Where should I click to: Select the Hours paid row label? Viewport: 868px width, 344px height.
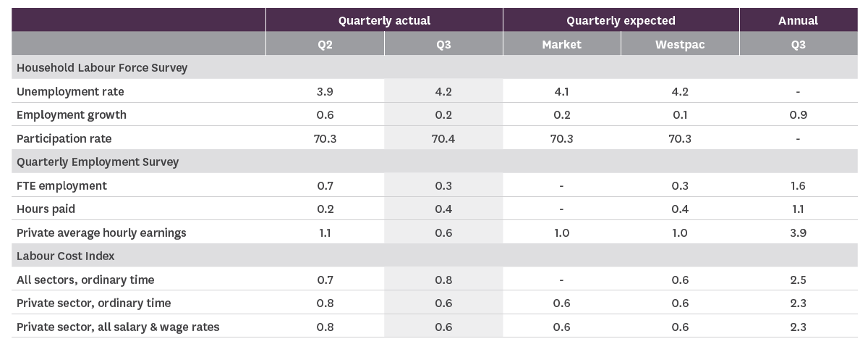pyautogui.click(x=46, y=209)
